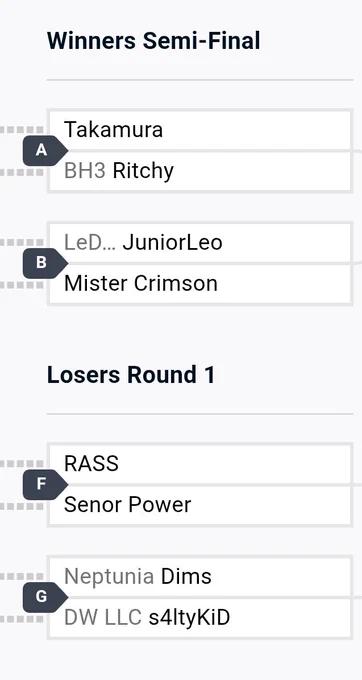
Task: Open Neptunia Dims entrant row
Action: 199,577
